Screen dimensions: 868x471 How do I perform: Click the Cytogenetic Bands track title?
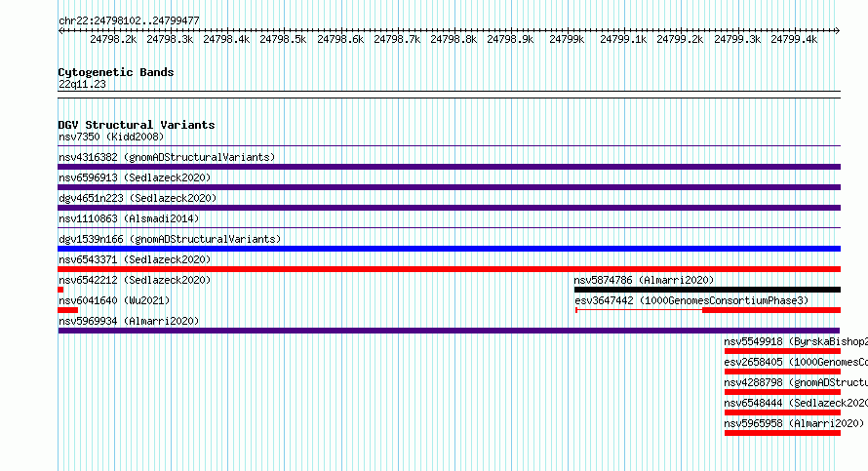click(x=116, y=72)
